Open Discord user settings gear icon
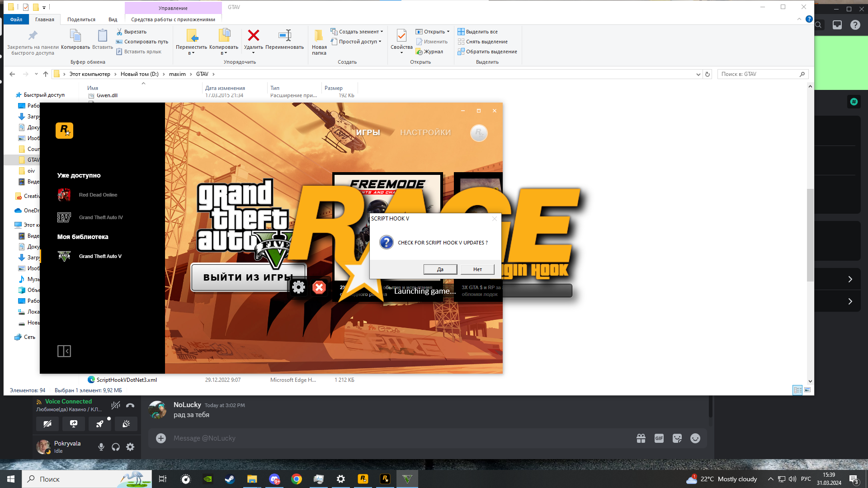 pos(130,447)
